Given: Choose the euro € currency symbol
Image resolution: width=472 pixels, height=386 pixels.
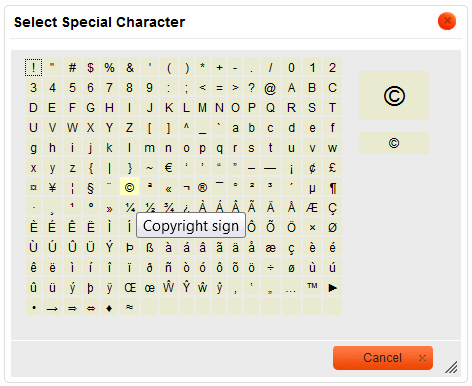Looking at the screenshot, I should coord(168,168).
